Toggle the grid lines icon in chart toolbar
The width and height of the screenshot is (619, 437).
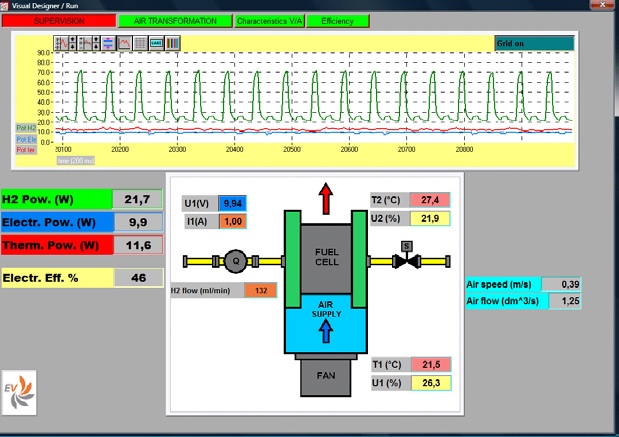(x=140, y=43)
